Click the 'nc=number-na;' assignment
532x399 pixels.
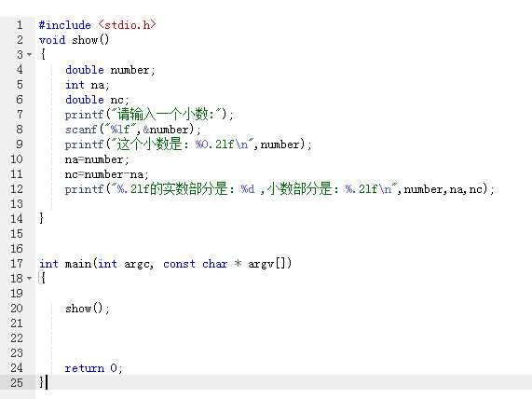pyautogui.click(x=107, y=174)
